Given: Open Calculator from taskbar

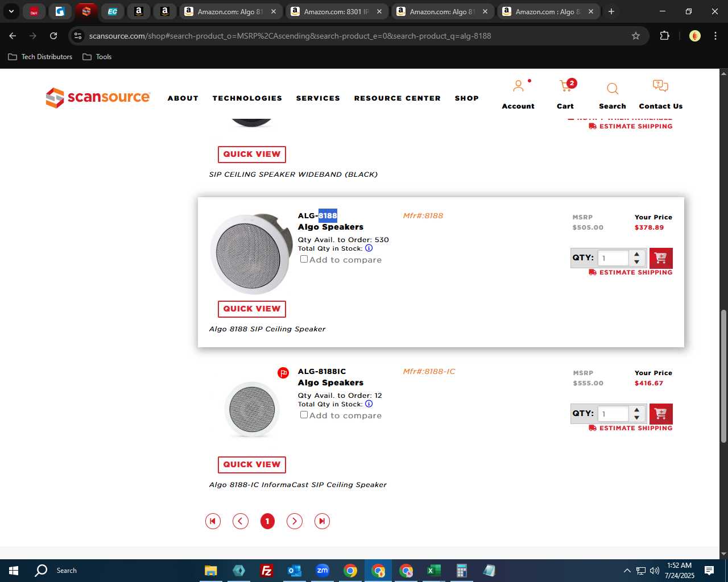Looking at the screenshot, I should pos(461,571).
